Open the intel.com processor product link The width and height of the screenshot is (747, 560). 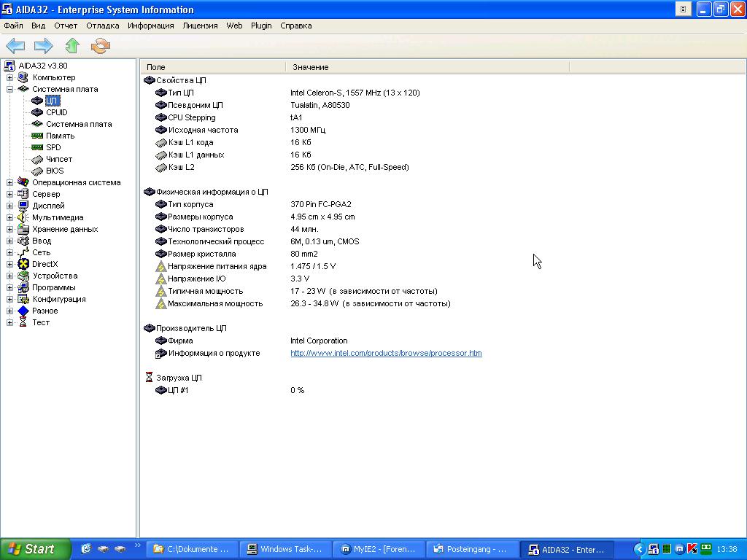(x=386, y=353)
